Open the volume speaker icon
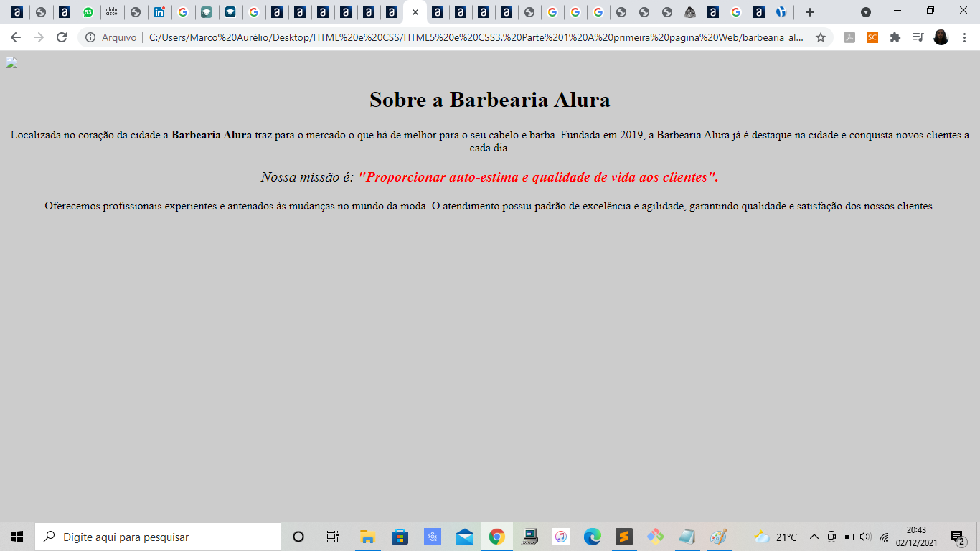 [865, 537]
